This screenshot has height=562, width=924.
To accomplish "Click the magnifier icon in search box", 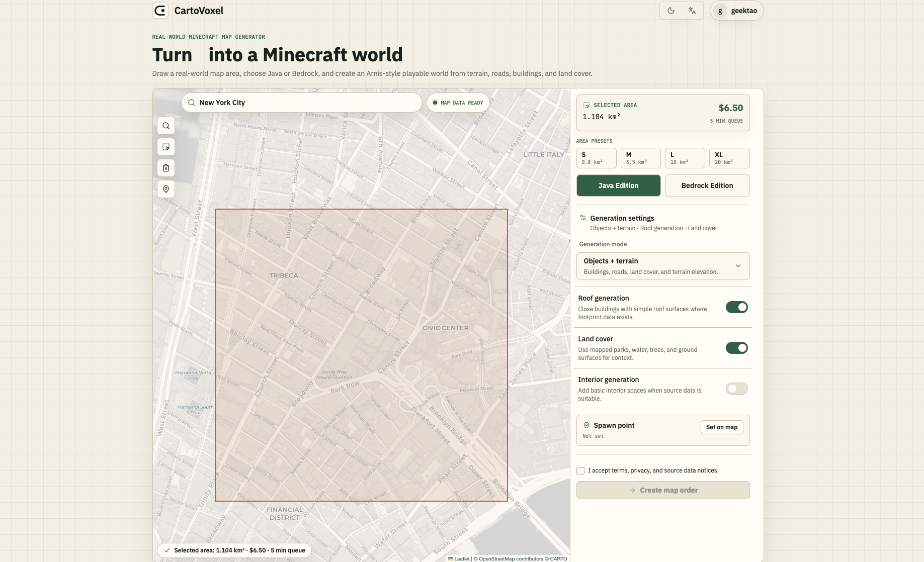I will click(x=192, y=103).
